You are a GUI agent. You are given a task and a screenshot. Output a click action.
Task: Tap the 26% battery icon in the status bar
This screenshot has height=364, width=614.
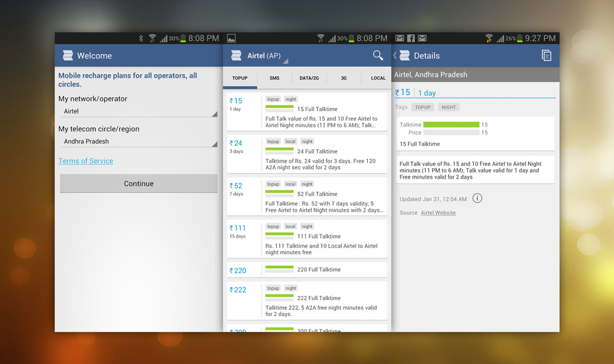[520, 38]
